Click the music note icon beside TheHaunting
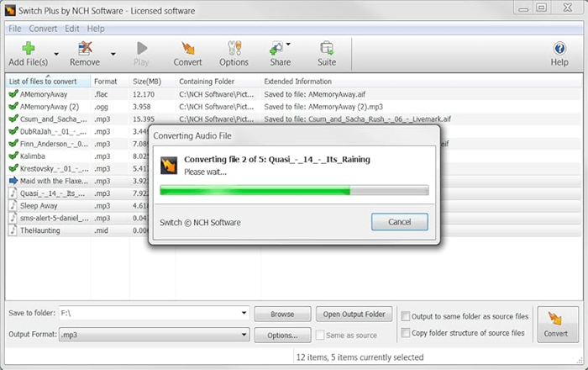This screenshot has width=588, height=370. pyautogui.click(x=13, y=230)
